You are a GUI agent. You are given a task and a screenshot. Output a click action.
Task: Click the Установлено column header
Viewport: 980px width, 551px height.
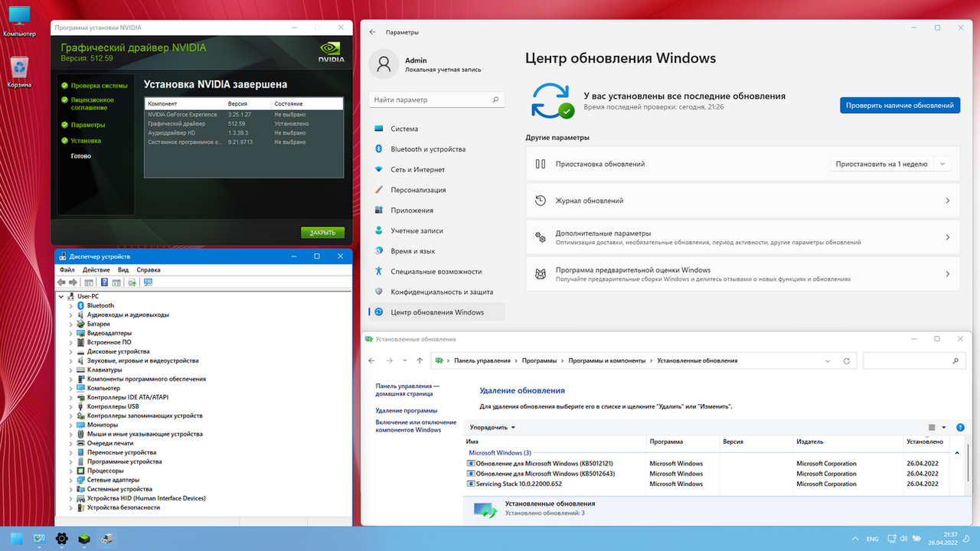(x=927, y=442)
